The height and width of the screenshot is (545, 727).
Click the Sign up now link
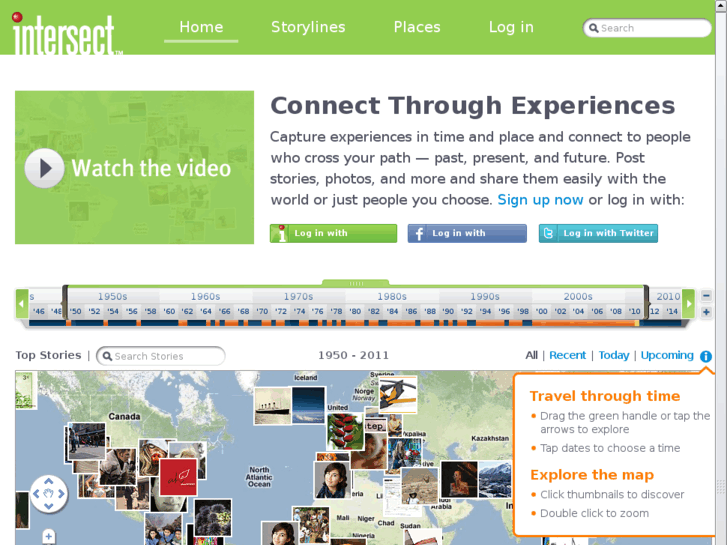[x=540, y=200]
